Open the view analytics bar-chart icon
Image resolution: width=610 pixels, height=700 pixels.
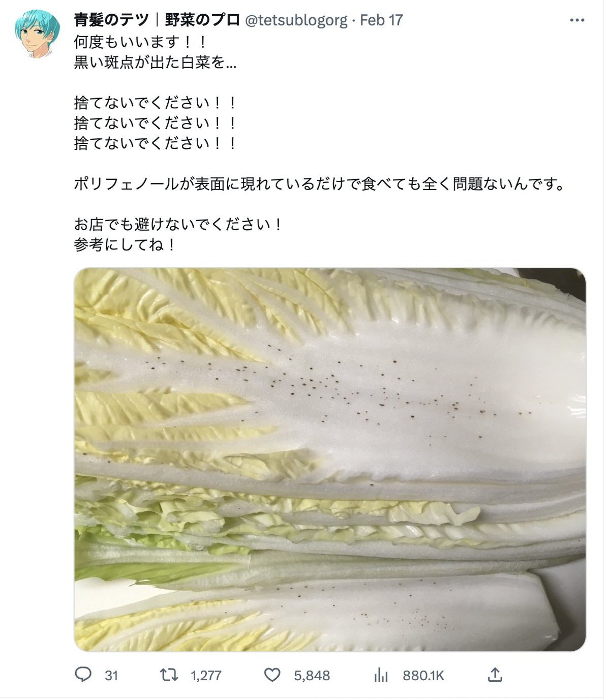[x=381, y=675]
